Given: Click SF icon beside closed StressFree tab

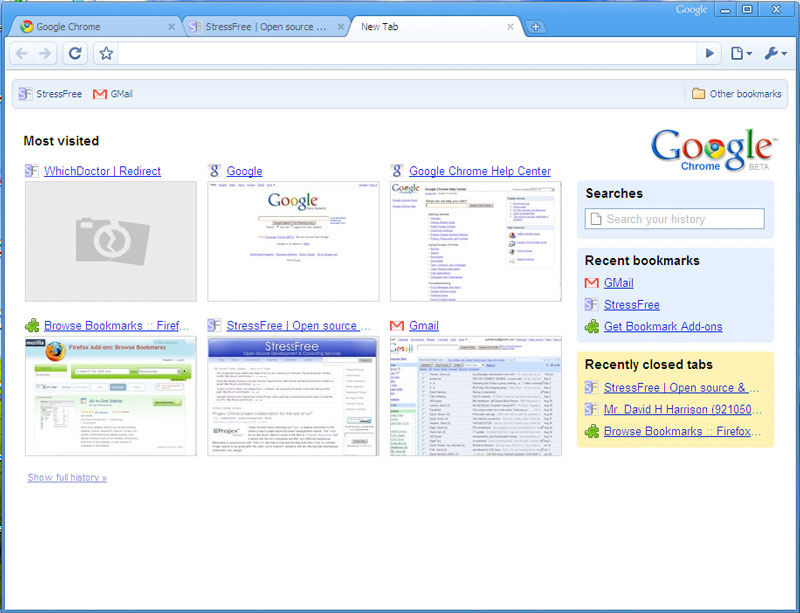Looking at the screenshot, I should (591, 387).
